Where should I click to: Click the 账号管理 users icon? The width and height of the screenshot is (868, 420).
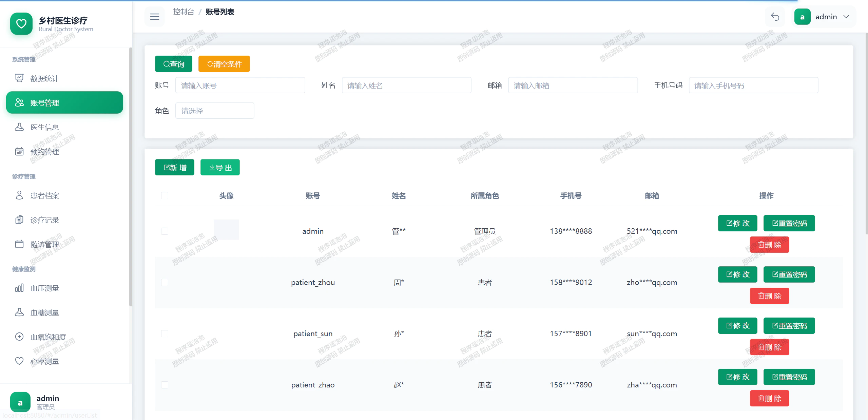tap(19, 102)
